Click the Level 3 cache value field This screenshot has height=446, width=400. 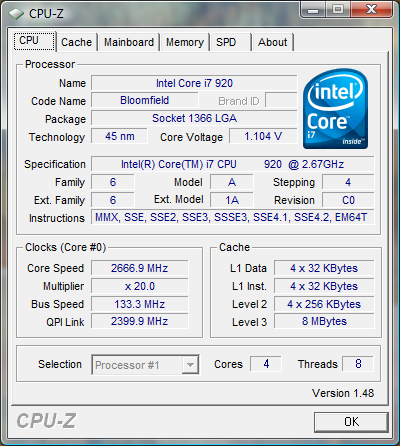pos(324,321)
